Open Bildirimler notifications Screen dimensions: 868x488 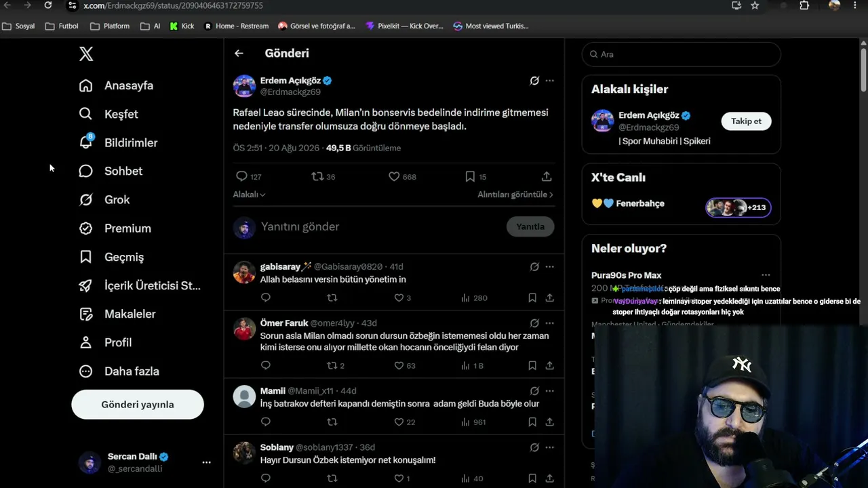coord(118,143)
